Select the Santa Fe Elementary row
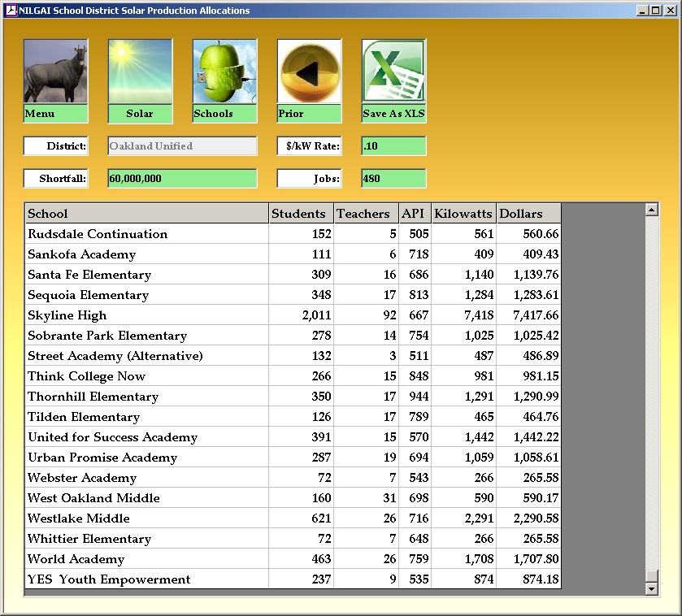The image size is (682, 616). click(x=293, y=275)
